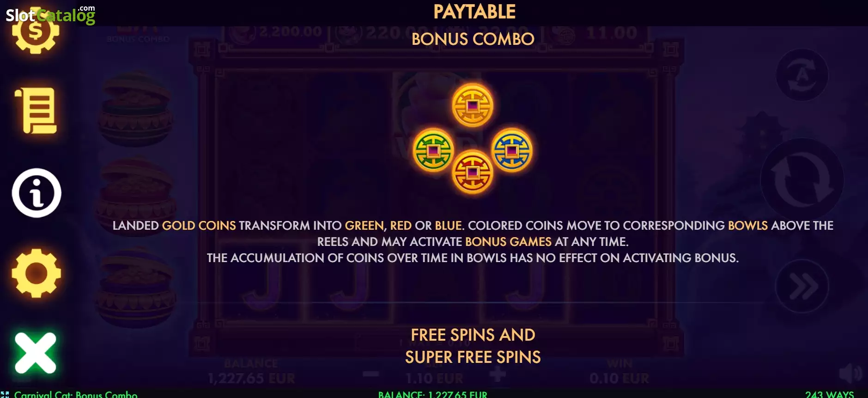The image size is (868, 398).
Task: Click the green coin bowl on left
Action: coord(135,109)
